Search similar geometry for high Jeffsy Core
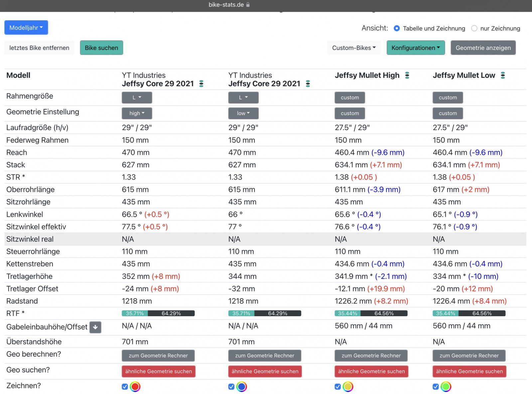The width and height of the screenshot is (532, 394). click(x=159, y=371)
